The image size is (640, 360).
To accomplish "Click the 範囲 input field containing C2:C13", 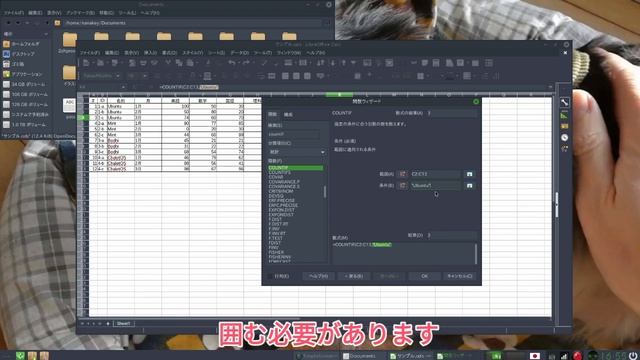I will 435,174.
